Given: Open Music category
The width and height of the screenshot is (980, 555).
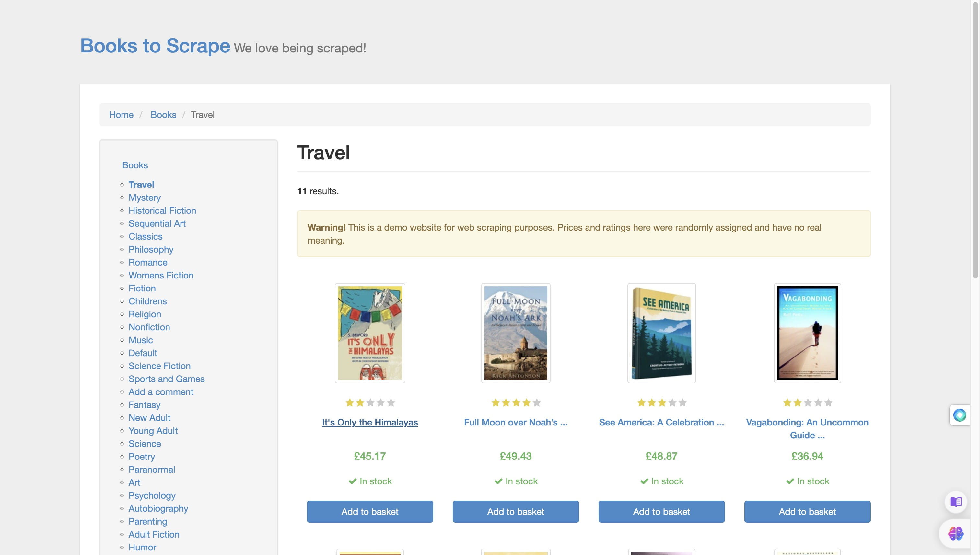Looking at the screenshot, I should pyautogui.click(x=140, y=340).
